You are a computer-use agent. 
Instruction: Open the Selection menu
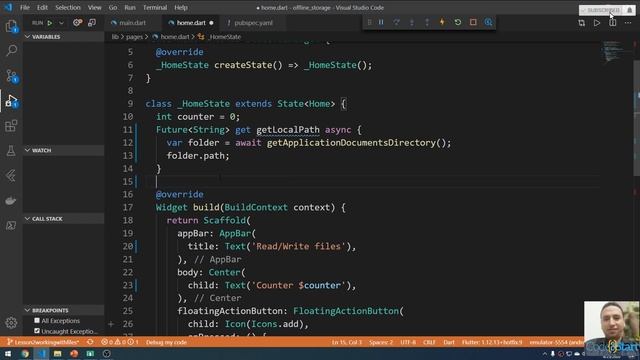(x=68, y=7)
